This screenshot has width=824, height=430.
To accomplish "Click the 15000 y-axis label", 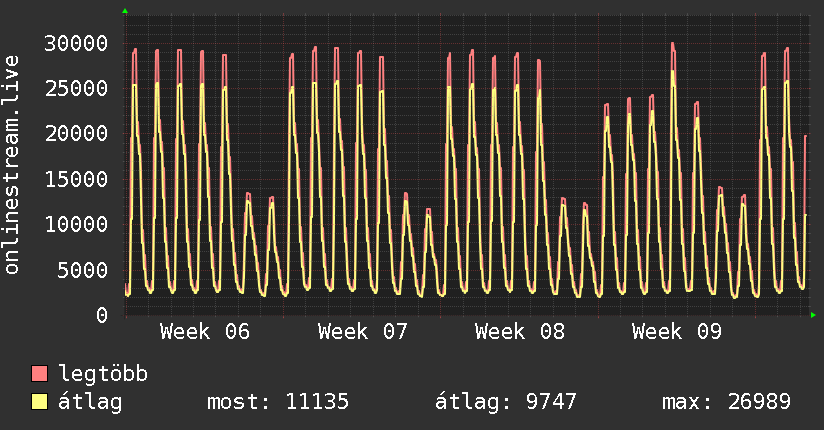I will 79,179.
